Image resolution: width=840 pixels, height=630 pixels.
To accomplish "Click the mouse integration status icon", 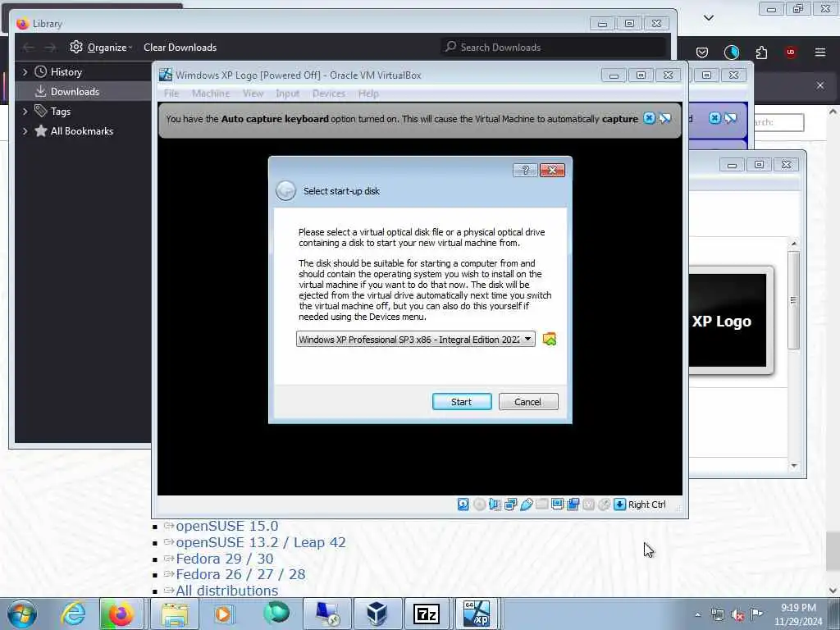I will (x=605, y=504).
